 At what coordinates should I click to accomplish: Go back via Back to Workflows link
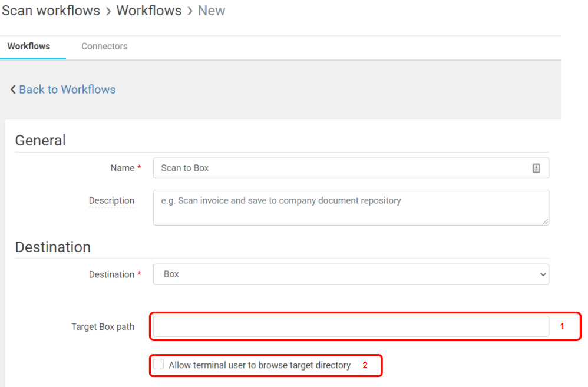click(x=67, y=90)
